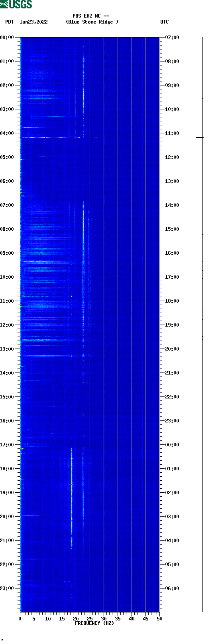Click the '(Blue Stone Ridge )' label

[92, 22]
